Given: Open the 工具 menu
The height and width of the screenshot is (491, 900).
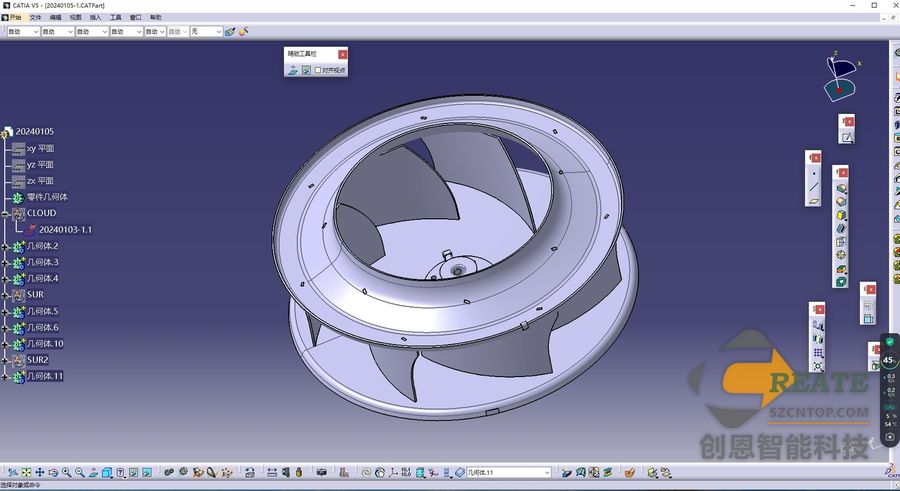Looking at the screenshot, I should tap(115, 17).
